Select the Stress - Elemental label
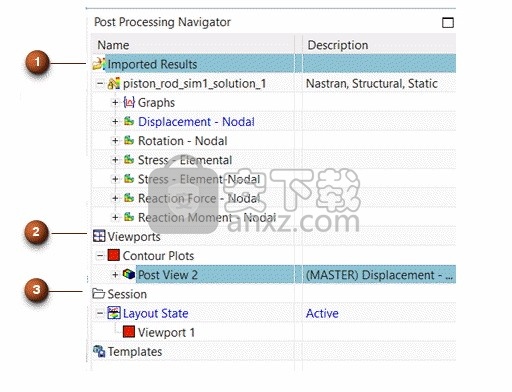The width and height of the screenshot is (512, 392). [185, 160]
